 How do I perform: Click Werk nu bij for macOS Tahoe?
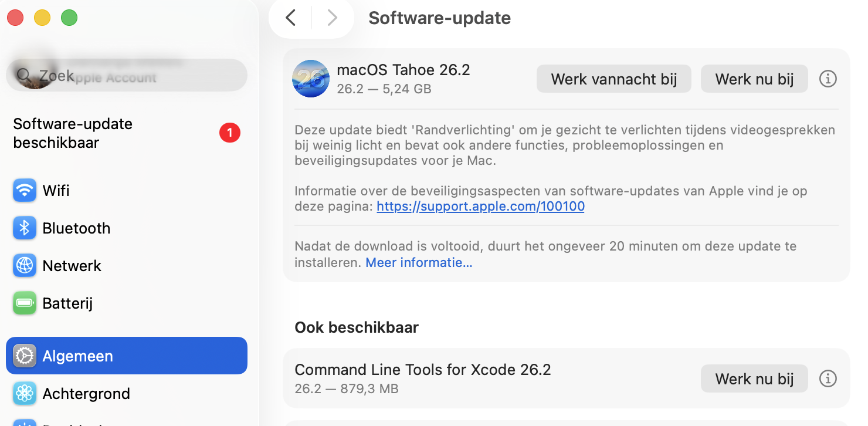[x=754, y=78]
